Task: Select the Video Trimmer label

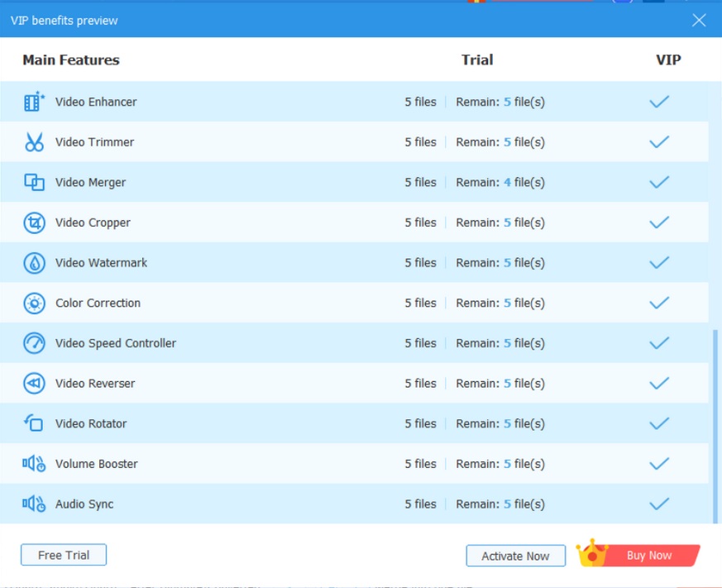Action: 94,141
